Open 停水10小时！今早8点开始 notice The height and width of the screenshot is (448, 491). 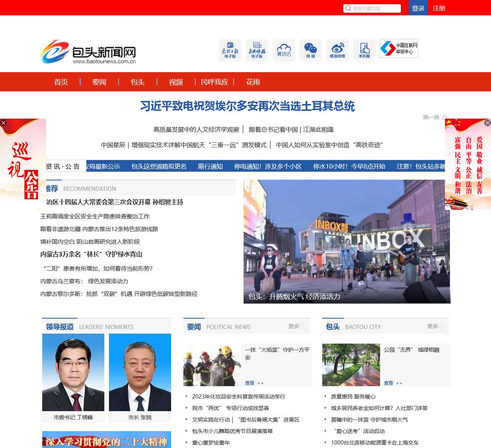349,166
